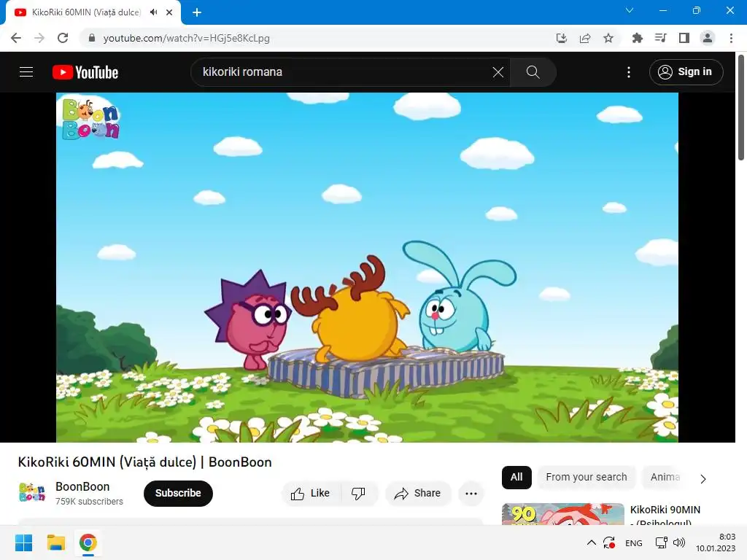Open network tray icon
The height and width of the screenshot is (560, 747).
click(x=661, y=542)
